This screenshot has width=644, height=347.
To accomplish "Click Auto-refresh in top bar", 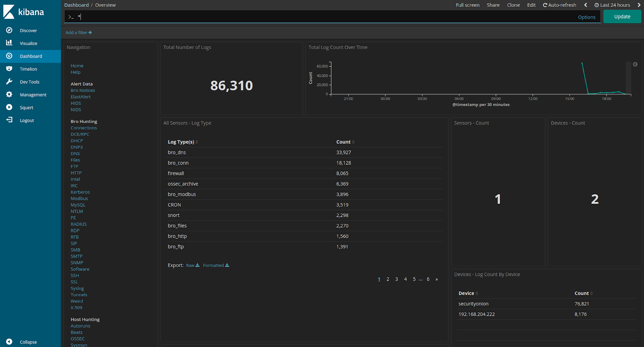I will click(x=559, y=5).
